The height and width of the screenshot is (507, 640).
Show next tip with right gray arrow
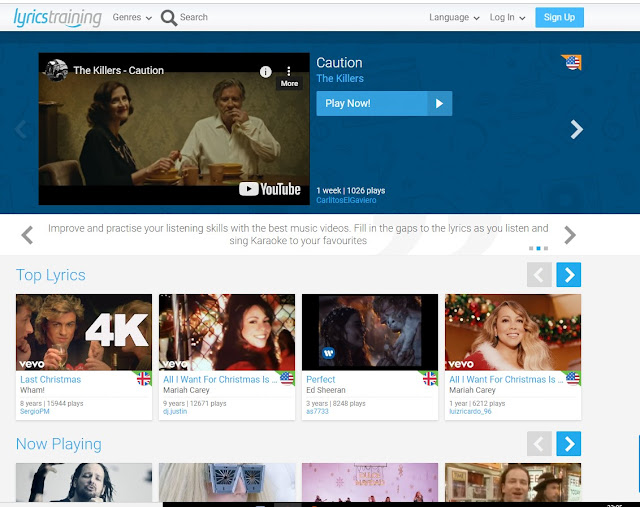[570, 235]
